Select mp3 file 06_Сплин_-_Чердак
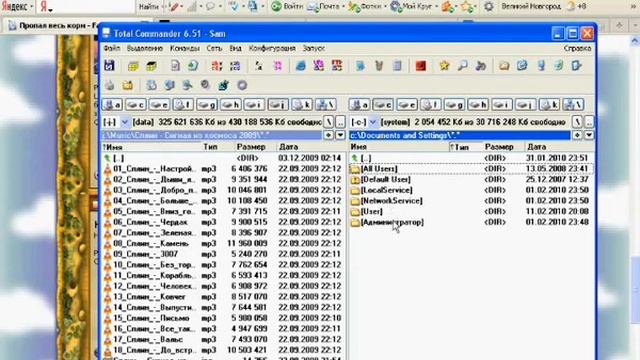 point(223,222)
